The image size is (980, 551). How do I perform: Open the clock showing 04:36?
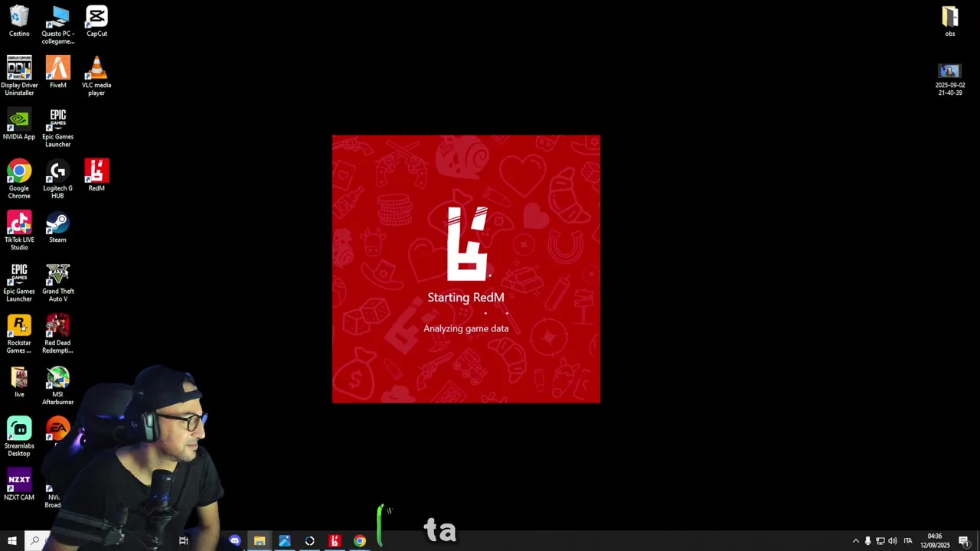point(936,541)
